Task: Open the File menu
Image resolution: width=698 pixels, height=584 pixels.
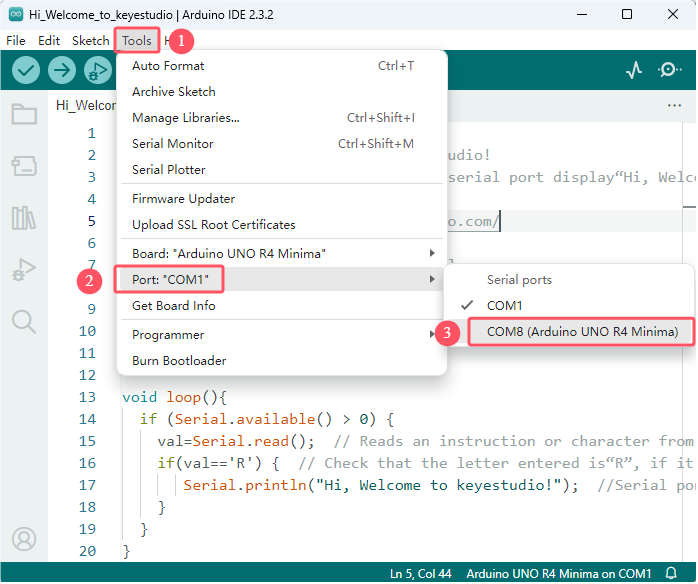Action: pyautogui.click(x=16, y=41)
